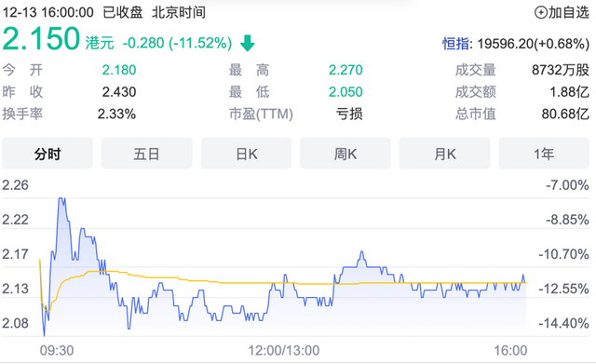The image size is (596, 364).
Task: Add the stock via 加自选
Action: tap(562, 12)
